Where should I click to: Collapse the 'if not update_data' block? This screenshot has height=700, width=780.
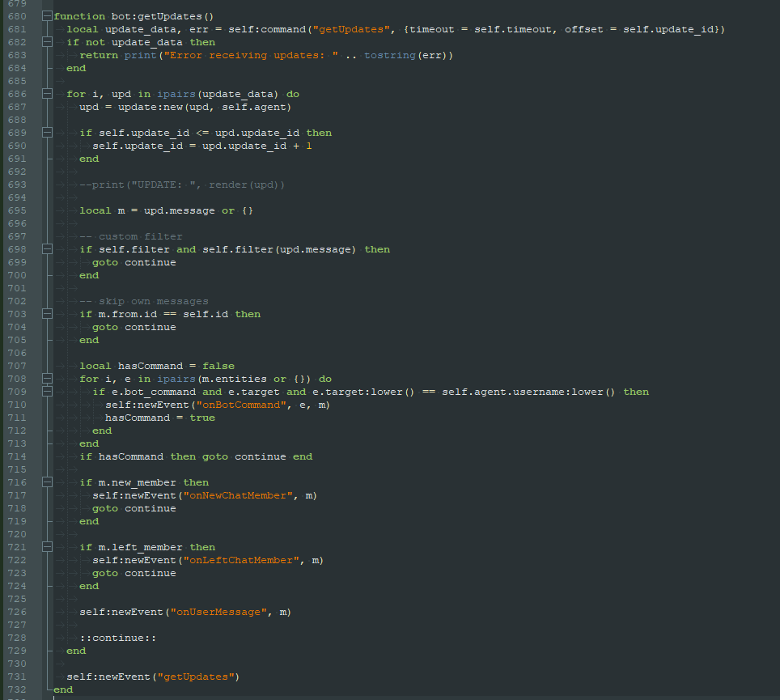(x=47, y=42)
